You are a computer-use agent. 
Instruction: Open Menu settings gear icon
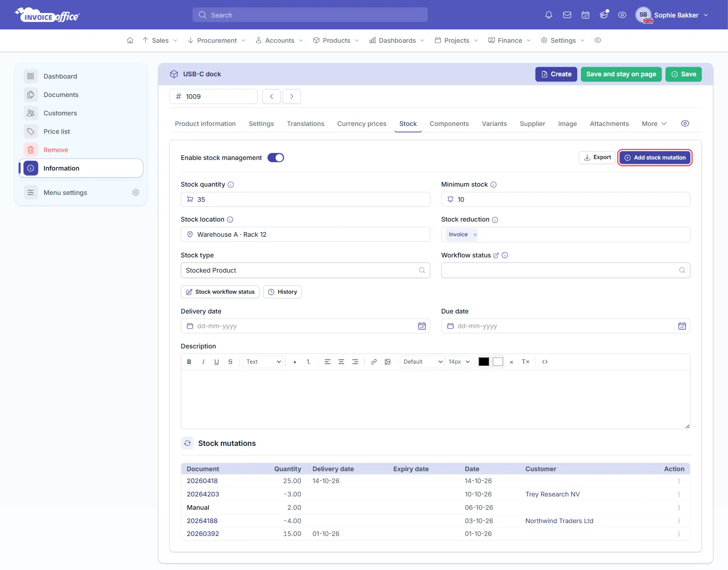(135, 193)
